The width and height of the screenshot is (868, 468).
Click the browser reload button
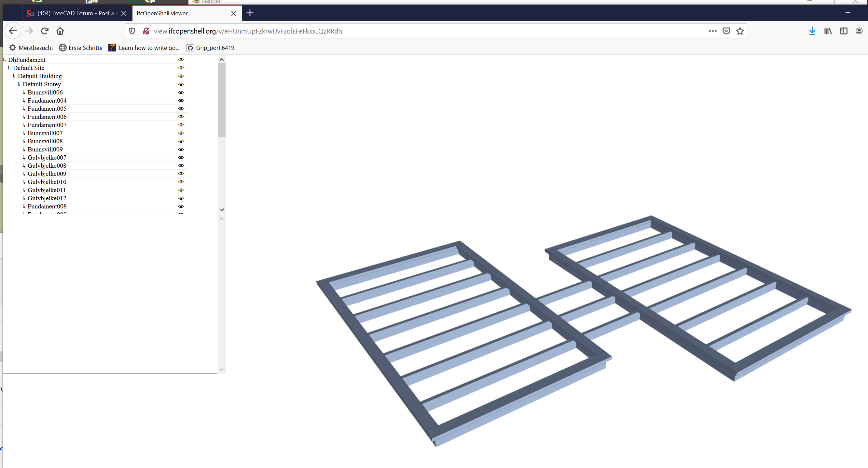(x=45, y=31)
